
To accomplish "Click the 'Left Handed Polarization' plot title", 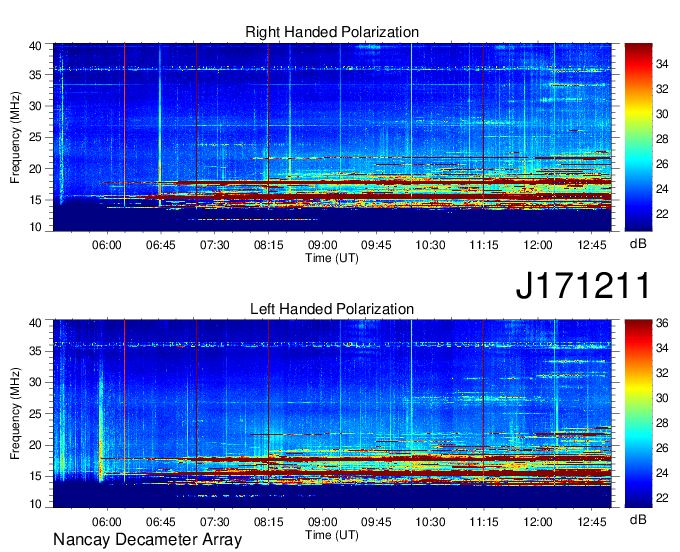I will (332, 309).
